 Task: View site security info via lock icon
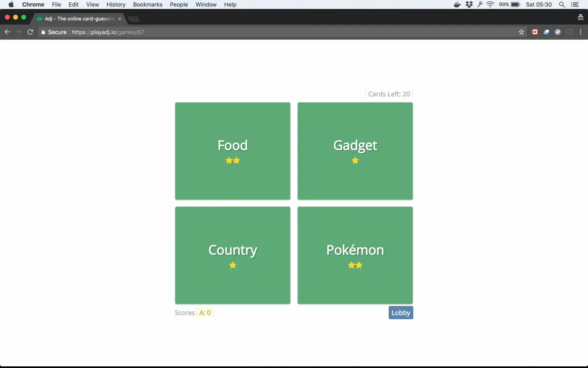click(43, 32)
